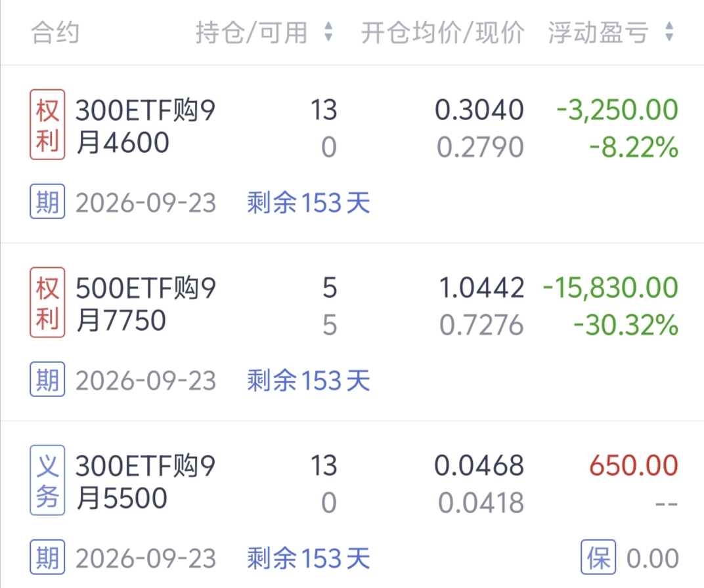The width and height of the screenshot is (704, 588).
Task: Tap the -15,830.00 floating loss value
Action: coord(610,287)
